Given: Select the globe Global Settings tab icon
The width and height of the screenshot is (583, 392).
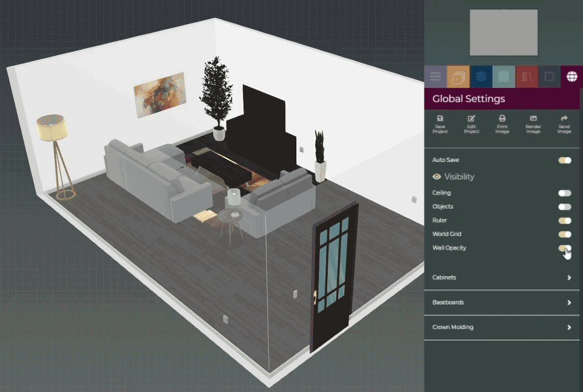Looking at the screenshot, I should (x=571, y=76).
